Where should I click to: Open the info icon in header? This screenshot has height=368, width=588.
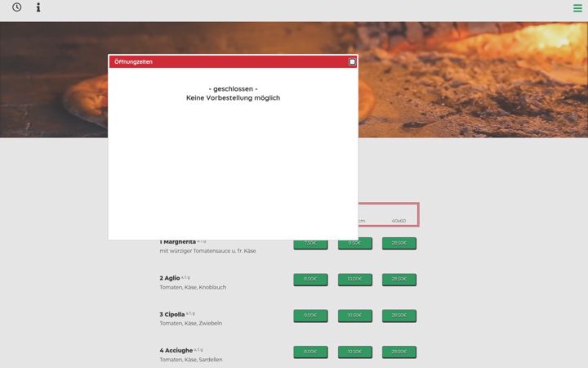[x=38, y=7]
